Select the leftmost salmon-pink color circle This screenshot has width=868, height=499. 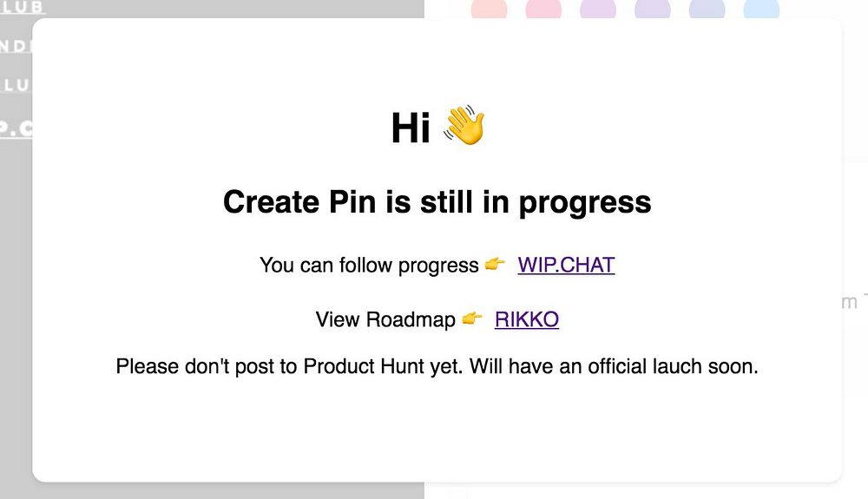pos(489,10)
